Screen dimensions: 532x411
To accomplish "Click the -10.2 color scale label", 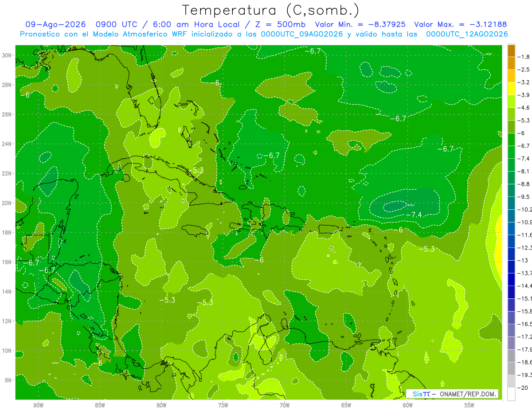I will point(525,209).
